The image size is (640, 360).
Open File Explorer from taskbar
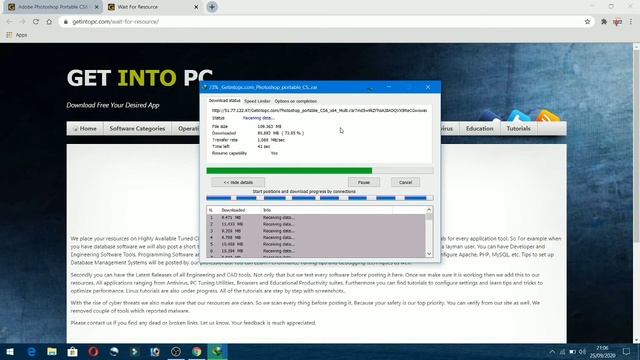click(52, 351)
